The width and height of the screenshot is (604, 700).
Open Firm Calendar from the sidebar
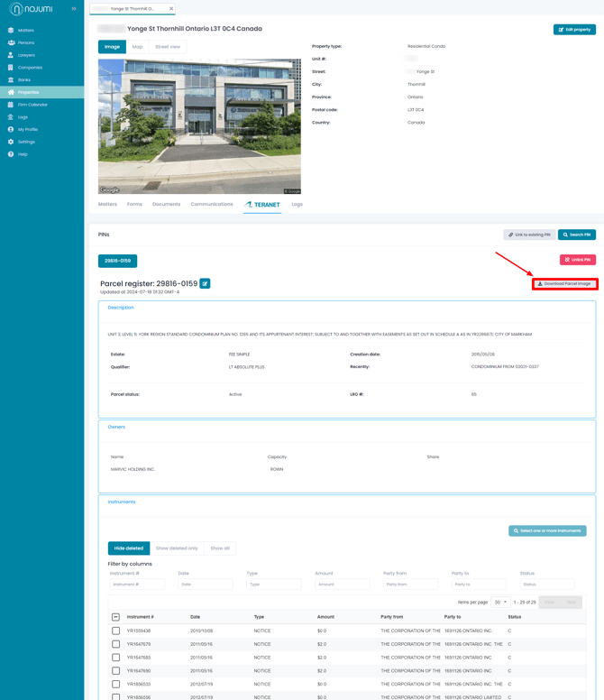tap(32, 105)
